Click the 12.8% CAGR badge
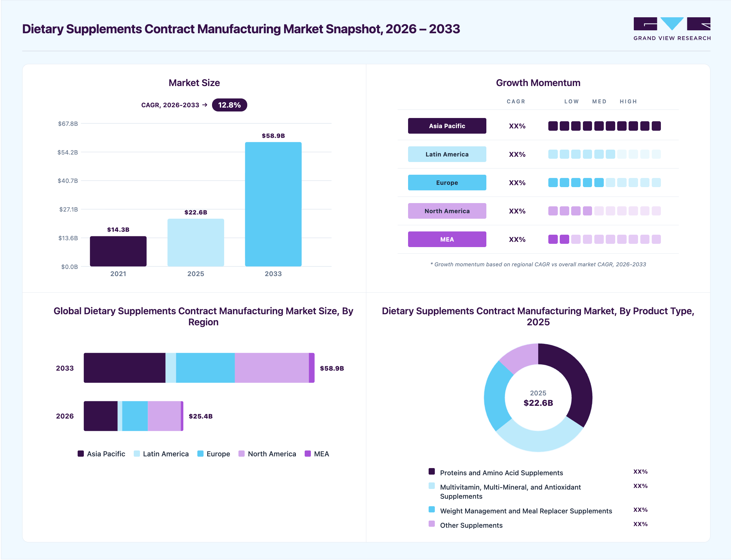 [229, 105]
